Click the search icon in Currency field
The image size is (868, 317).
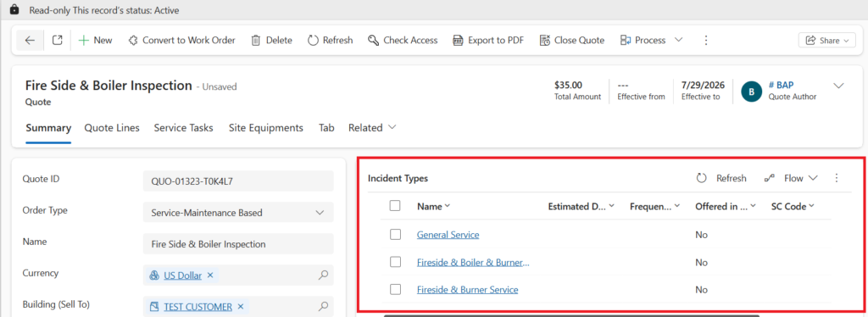click(x=324, y=275)
